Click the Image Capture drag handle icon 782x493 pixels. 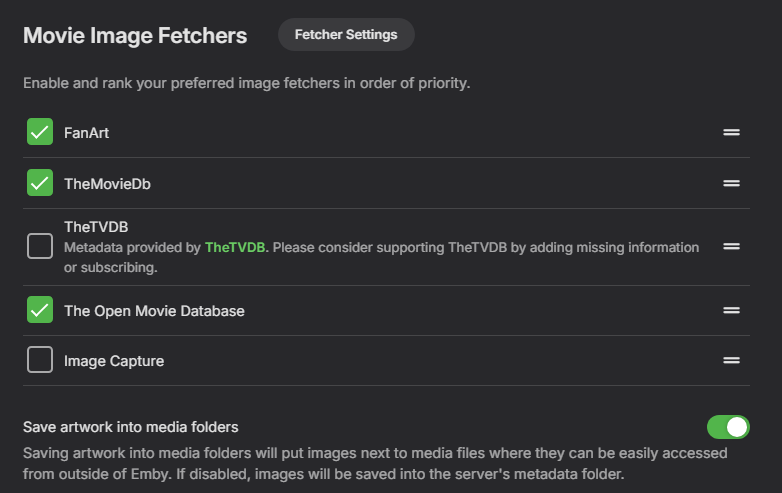(731, 360)
